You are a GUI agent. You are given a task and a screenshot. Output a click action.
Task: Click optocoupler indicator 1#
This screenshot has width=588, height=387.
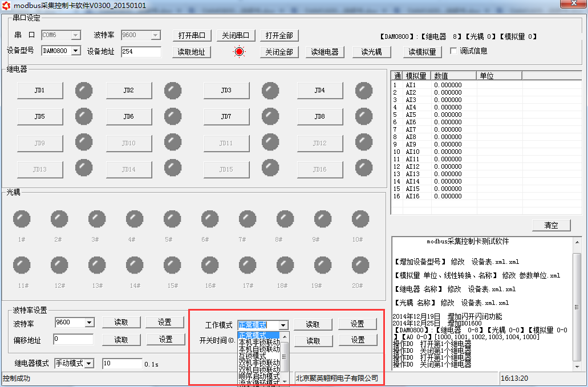coord(22,218)
